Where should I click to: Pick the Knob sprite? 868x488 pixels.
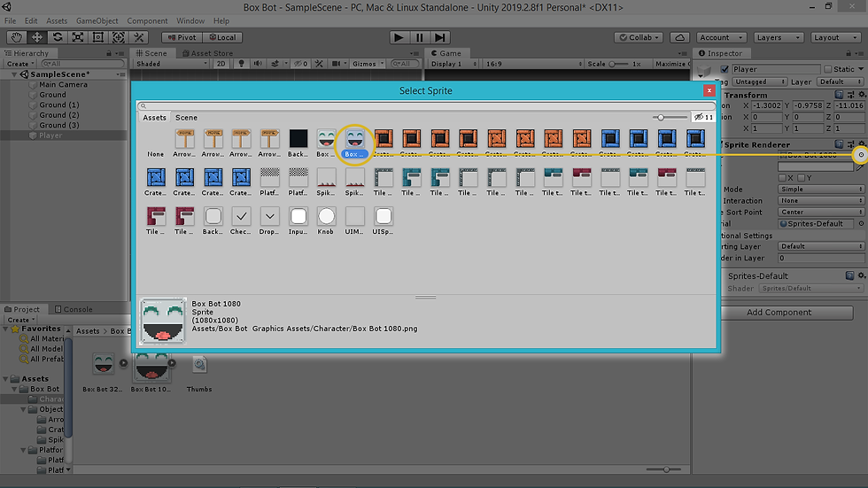326,216
